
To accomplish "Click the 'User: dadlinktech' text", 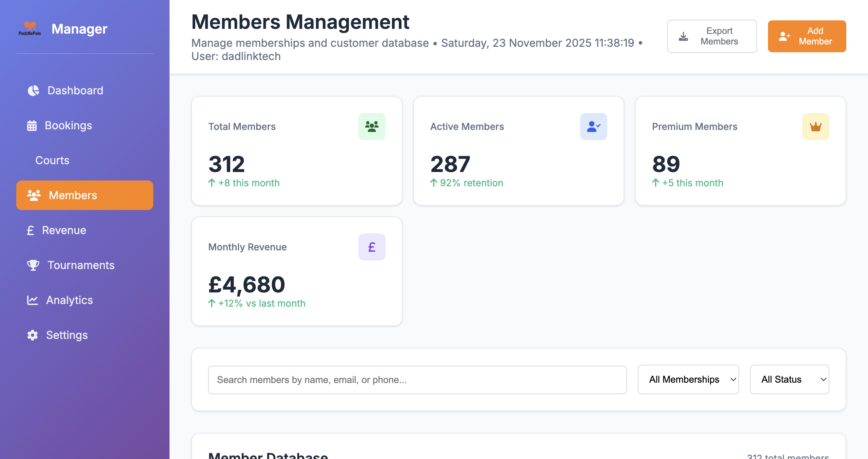I will click(236, 56).
